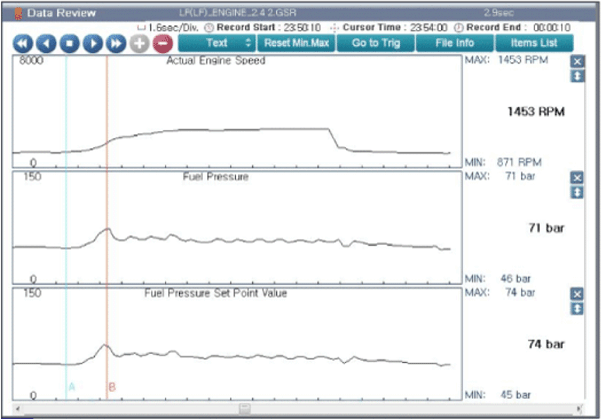Click the gray plus zoom icon
The height and width of the screenshot is (419, 601).
pyautogui.click(x=140, y=44)
